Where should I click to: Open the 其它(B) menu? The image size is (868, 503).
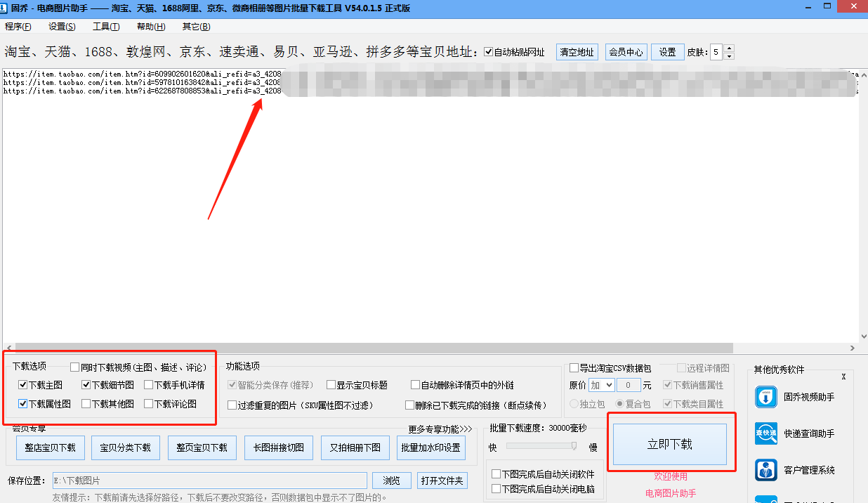click(x=196, y=27)
